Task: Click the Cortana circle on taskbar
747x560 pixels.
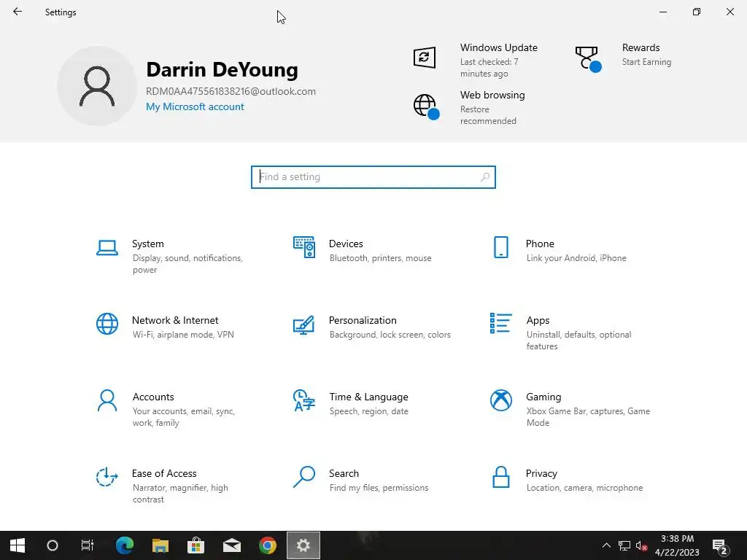Action: point(53,545)
